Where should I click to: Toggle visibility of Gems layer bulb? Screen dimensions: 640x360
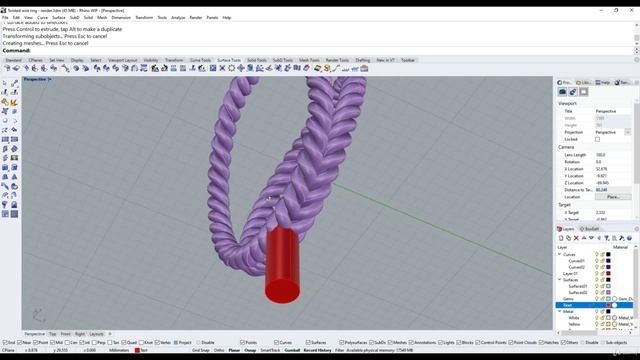tap(596, 299)
